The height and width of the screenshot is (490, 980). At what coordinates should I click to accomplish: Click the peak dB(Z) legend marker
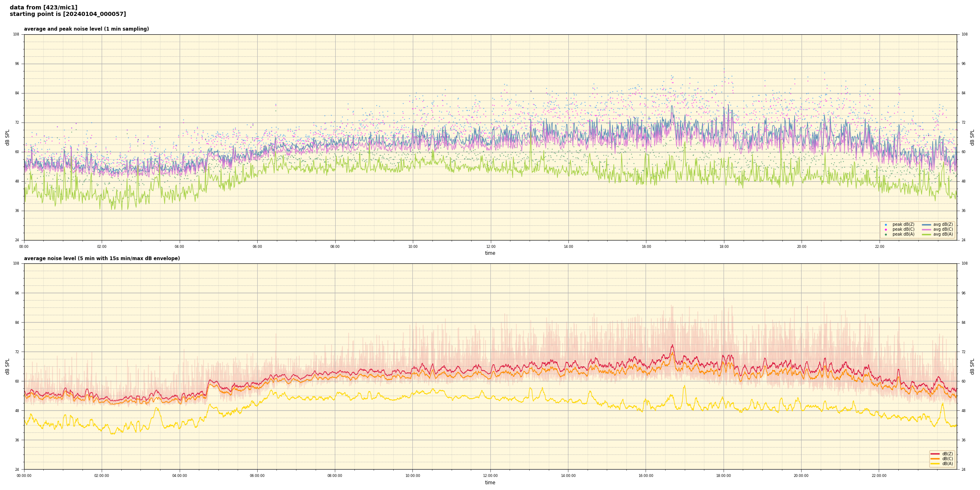pos(886,225)
